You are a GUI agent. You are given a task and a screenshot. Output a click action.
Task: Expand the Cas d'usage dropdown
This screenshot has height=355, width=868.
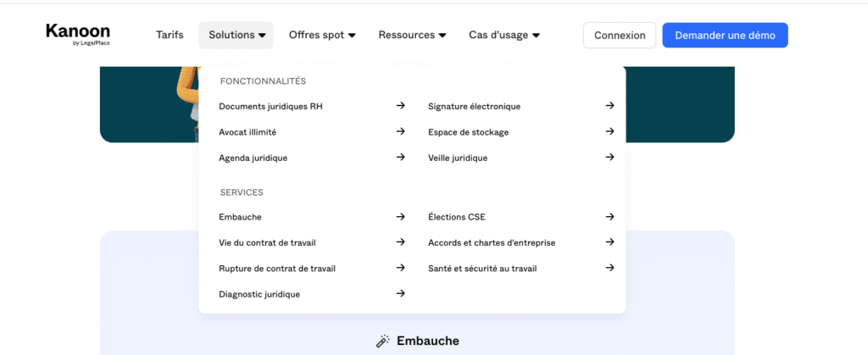click(504, 36)
